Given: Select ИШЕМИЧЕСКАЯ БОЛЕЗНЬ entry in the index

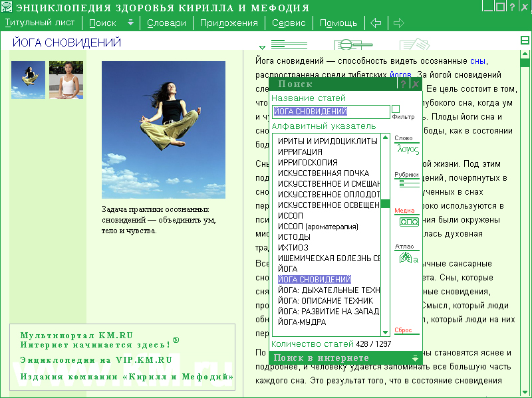Looking at the screenshot, I should click(329, 258).
